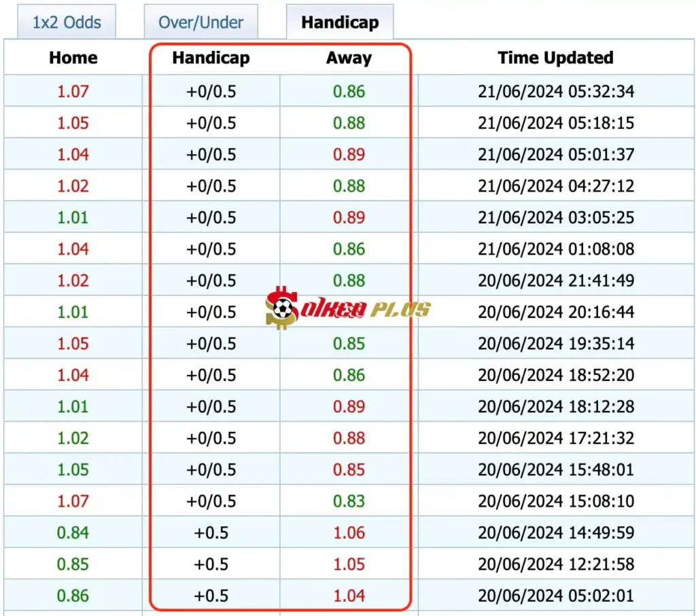The height and width of the screenshot is (616, 696).
Task: Click the 21/06/2024 03:05:25 timestamp
Action: (x=555, y=217)
